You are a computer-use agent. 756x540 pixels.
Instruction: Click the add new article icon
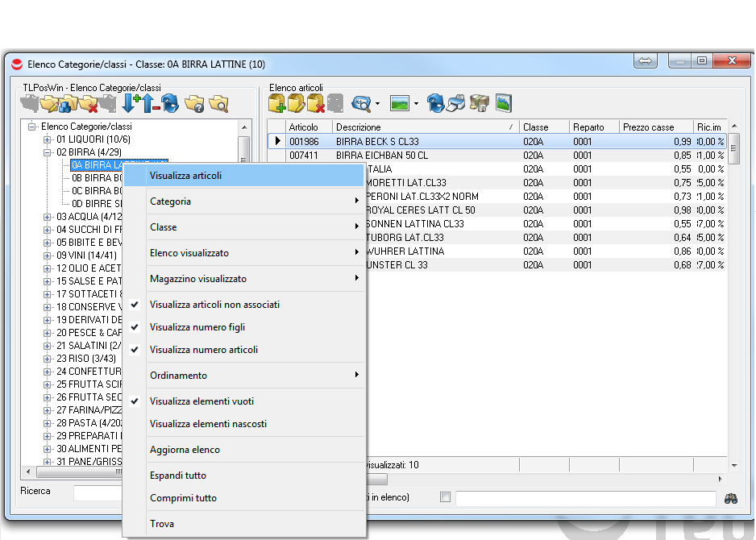pos(277,103)
